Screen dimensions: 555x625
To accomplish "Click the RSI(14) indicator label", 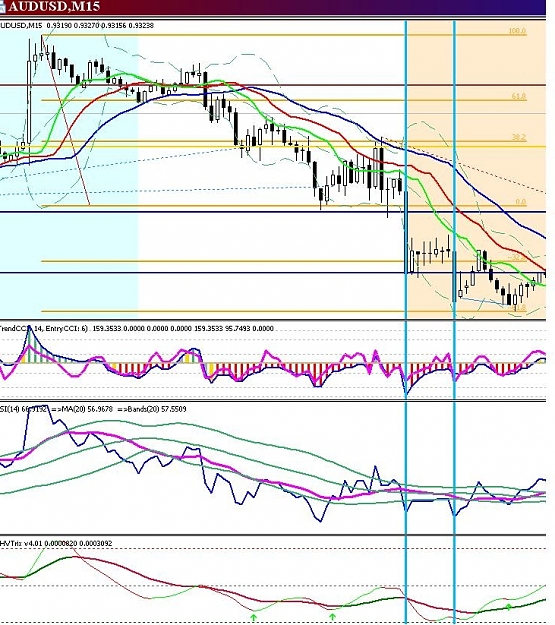I will (9, 409).
